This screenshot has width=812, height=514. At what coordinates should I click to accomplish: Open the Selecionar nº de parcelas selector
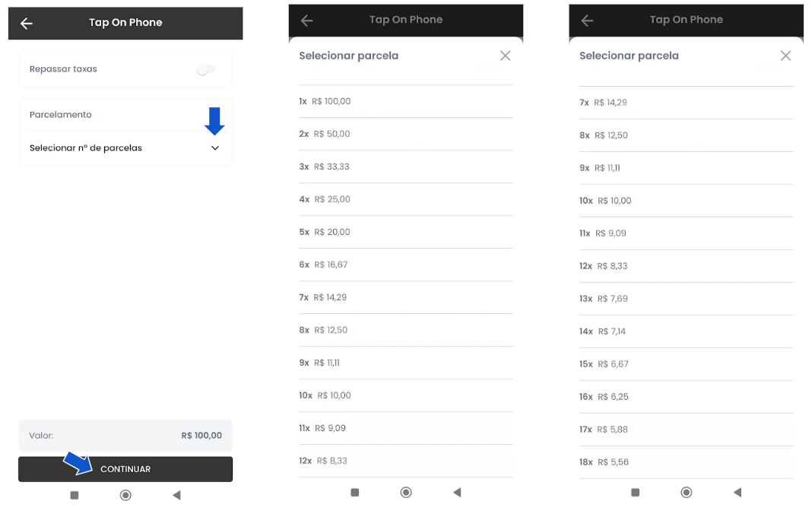click(125, 148)
